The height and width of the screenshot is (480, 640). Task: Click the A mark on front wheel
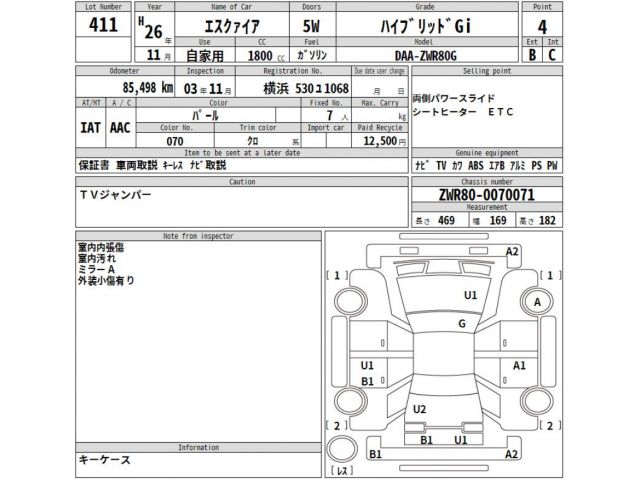537,302
